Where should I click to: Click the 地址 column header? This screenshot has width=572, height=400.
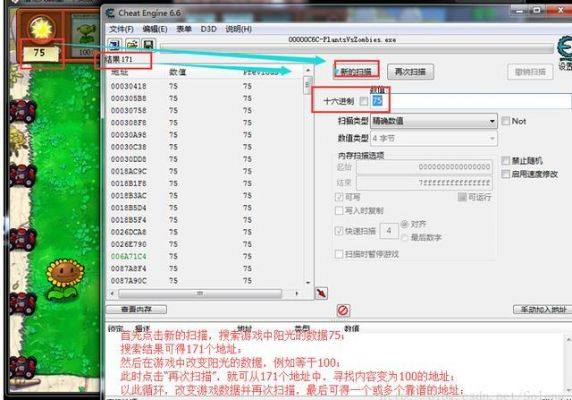(x=119, y=72)
